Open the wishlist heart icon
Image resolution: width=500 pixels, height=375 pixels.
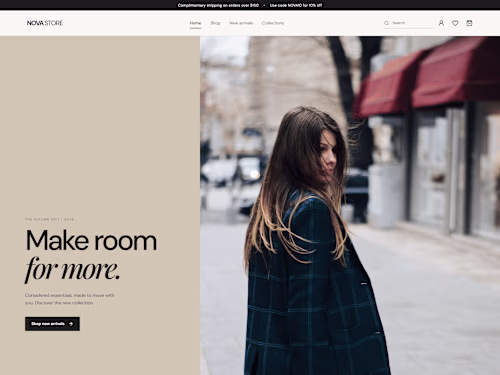[x=455, y=23]
